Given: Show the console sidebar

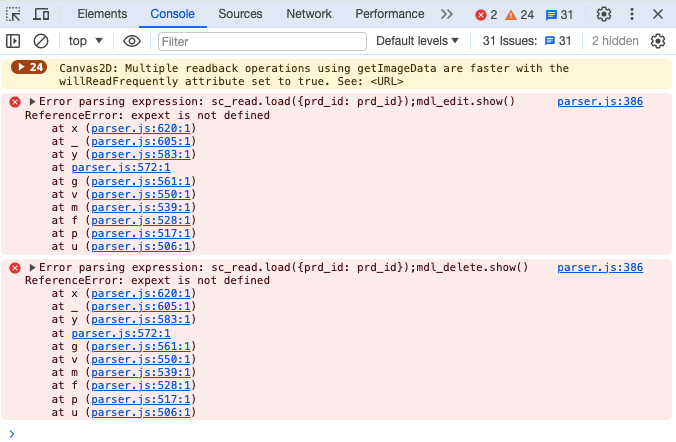Looking at the screenshot, I should tap(13, 41).
